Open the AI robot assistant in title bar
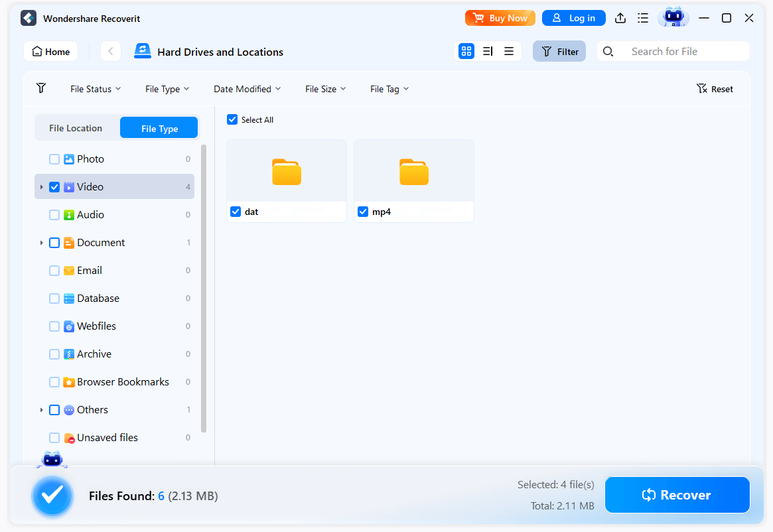 [673, 17]
